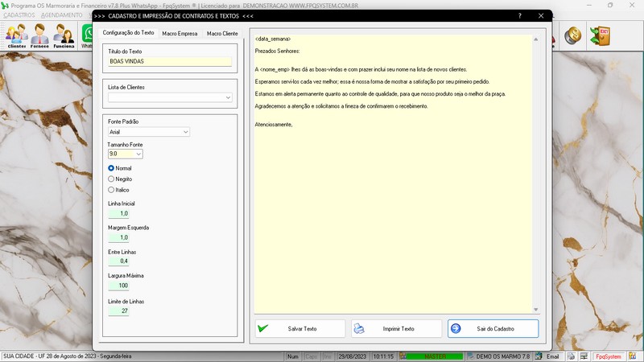Click the Sair do Cadastro button

coord(493,329)
